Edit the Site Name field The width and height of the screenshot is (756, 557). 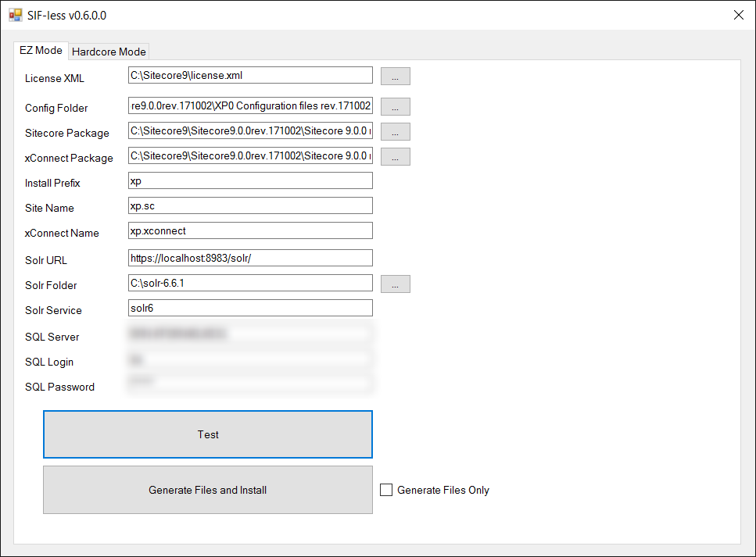click(x=250, y=205)
